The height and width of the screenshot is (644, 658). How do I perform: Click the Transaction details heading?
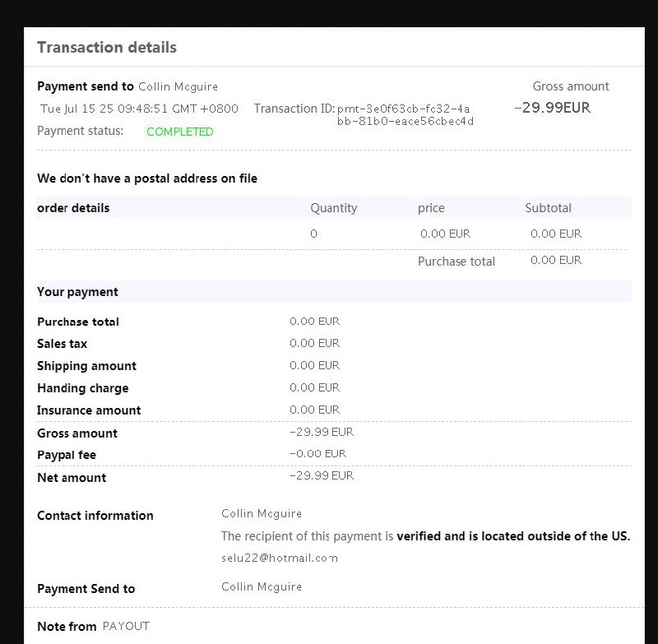point(107,48)
